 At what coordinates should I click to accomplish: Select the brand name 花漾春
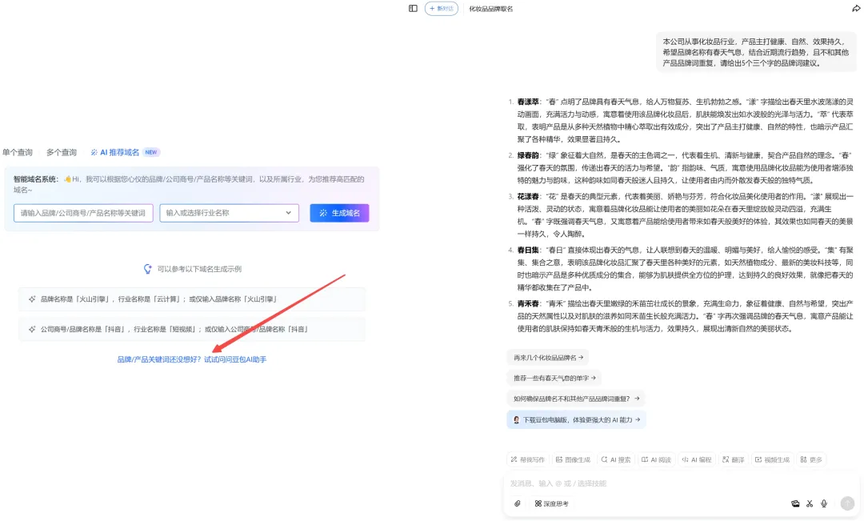click(528, 196)
